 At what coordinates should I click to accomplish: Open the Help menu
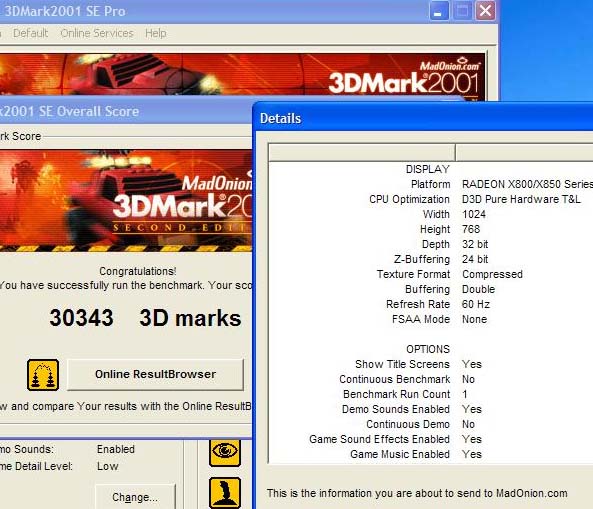point(155,33)
